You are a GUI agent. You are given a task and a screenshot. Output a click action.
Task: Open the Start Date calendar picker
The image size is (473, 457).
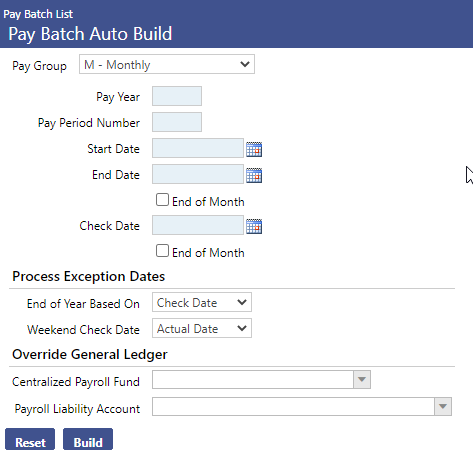pos(254,149)
